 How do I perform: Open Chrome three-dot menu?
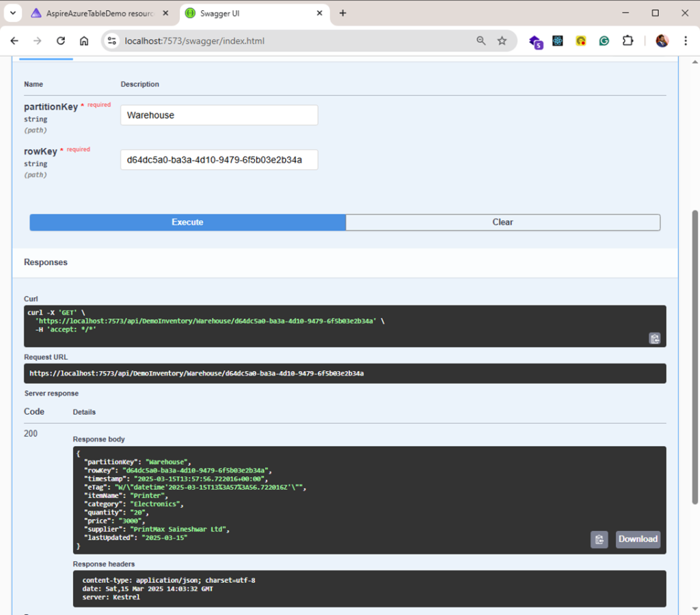(686, 41)
